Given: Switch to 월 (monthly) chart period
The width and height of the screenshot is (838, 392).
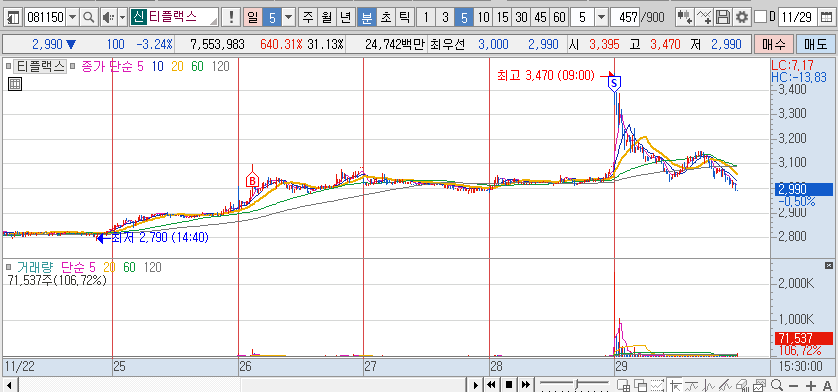Looking at the screenshot, I should [x=327, y=18].
